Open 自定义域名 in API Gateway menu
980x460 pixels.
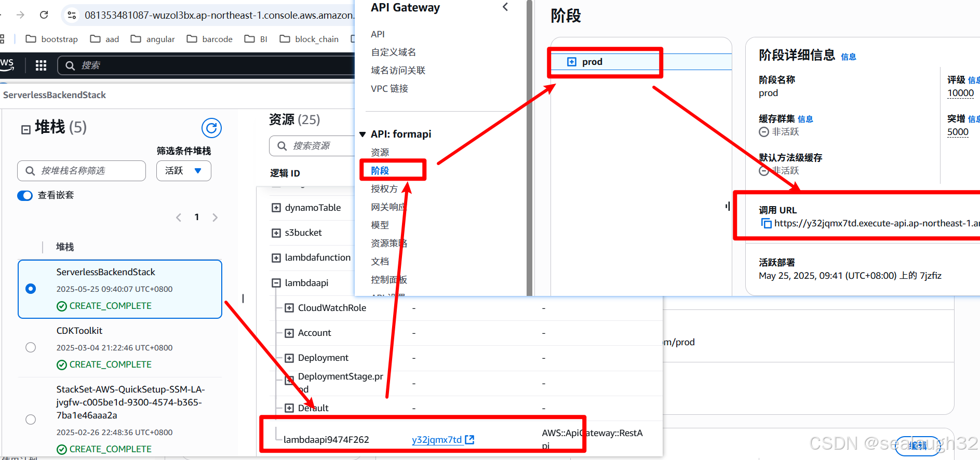pos(393,52)
